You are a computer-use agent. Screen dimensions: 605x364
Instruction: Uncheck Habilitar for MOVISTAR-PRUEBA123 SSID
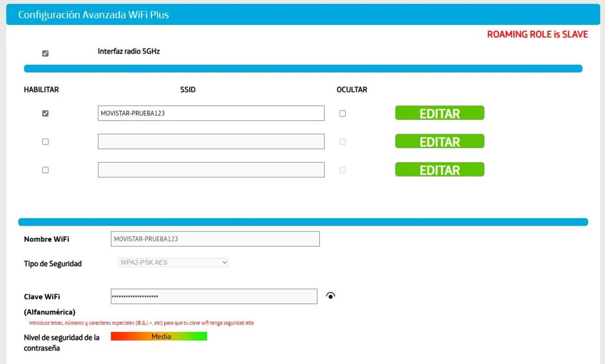(x=45, y=113)
